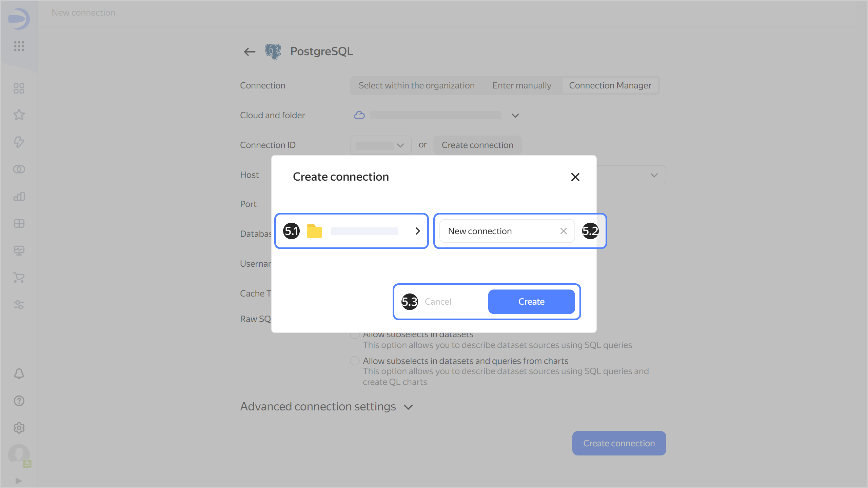Click Cancel in the Create connection dialog

click(438, 302)
